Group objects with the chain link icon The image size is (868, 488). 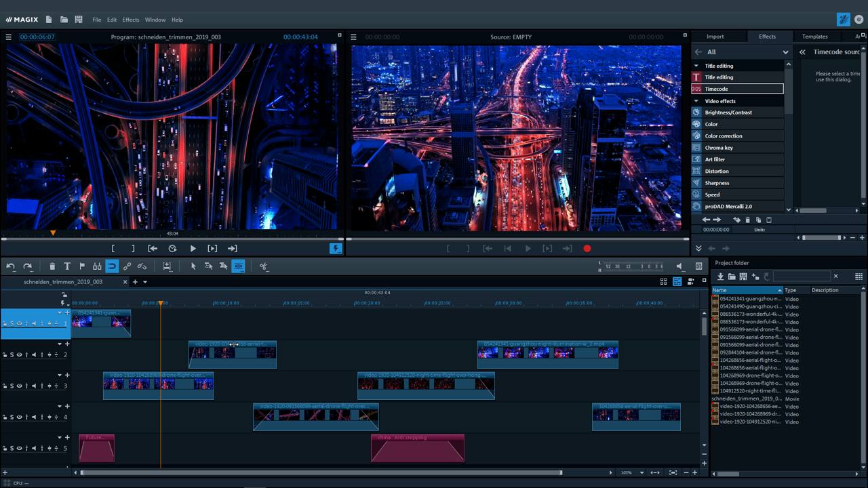coord(127,266)
